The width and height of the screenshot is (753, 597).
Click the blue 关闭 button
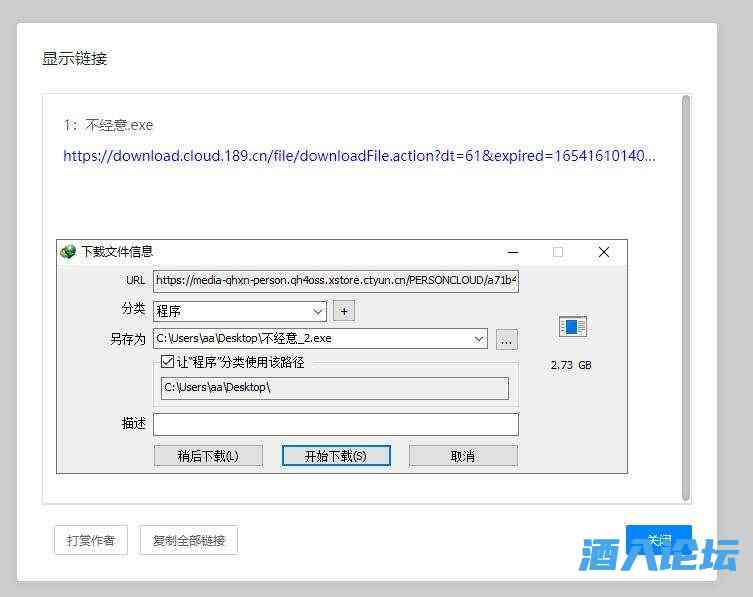coord(658,540)
